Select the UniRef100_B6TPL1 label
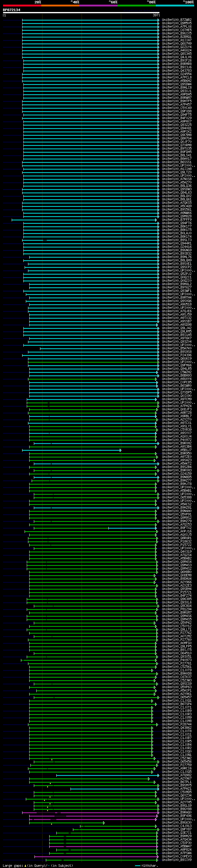Screen dimensions: 197x868 (x=177, y=782)
